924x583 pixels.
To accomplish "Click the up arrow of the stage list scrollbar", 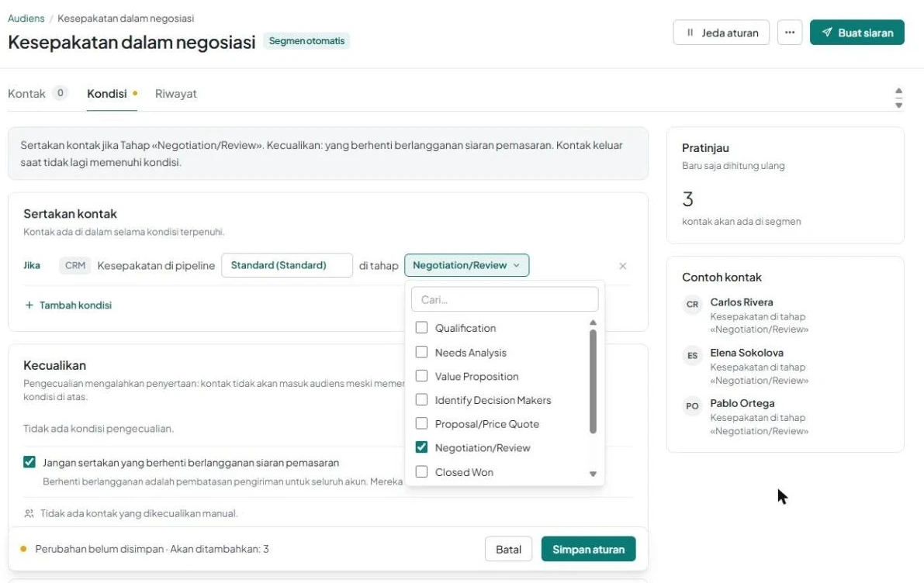I will (593, 323).
